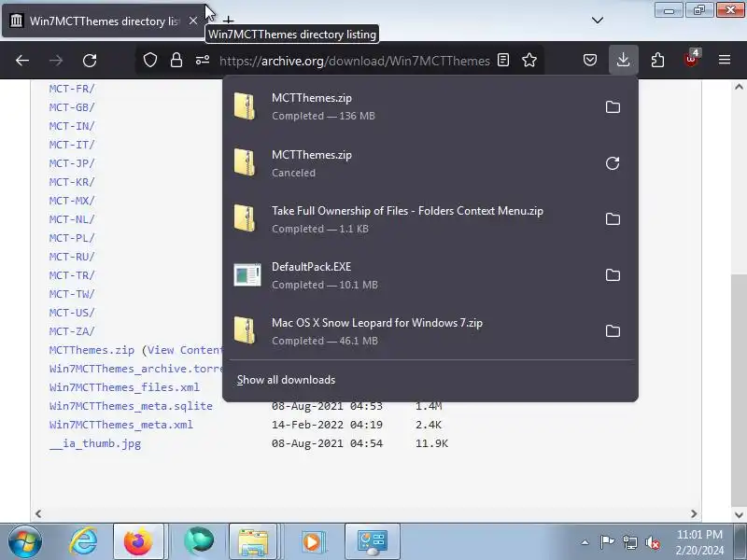The image size is (747, 560).
Task: Open Mac OS X Snow Leopard download entry
Action: 412,331
